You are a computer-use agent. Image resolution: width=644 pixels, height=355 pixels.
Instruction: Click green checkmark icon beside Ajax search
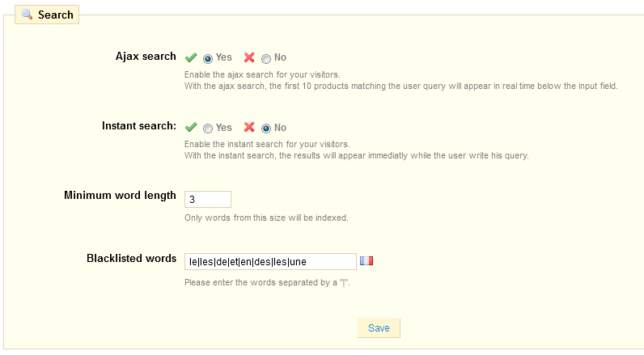(191, 57)
